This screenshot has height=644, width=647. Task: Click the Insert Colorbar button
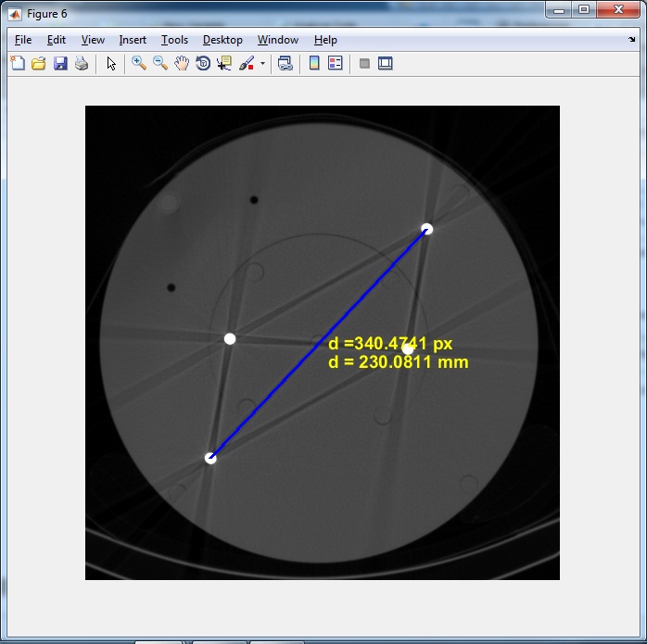pos(314,64)
